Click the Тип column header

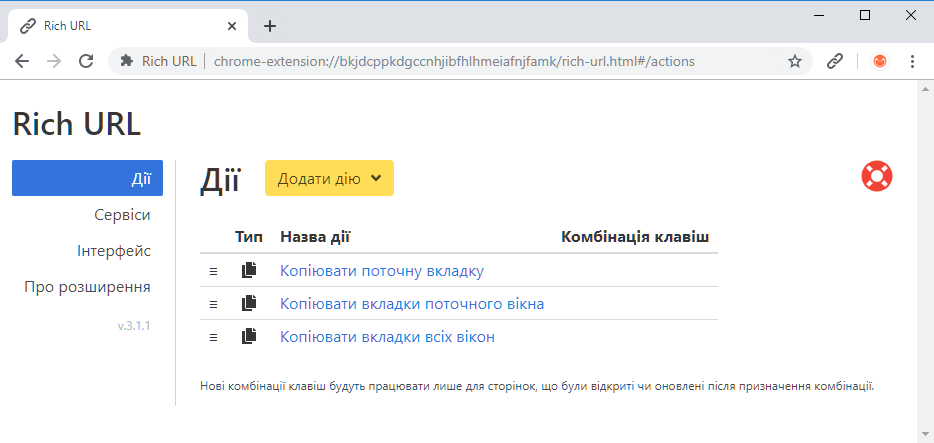pyautogui.click(x=249, y=237)
